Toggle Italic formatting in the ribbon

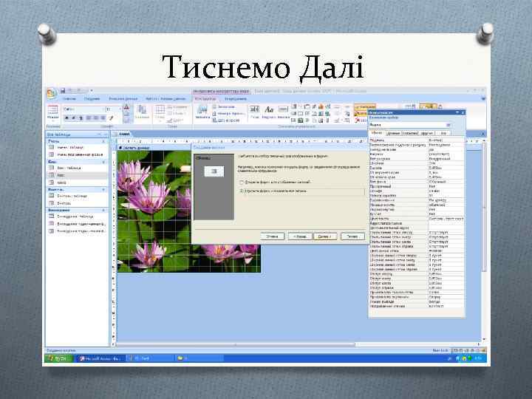pos(74,117)
